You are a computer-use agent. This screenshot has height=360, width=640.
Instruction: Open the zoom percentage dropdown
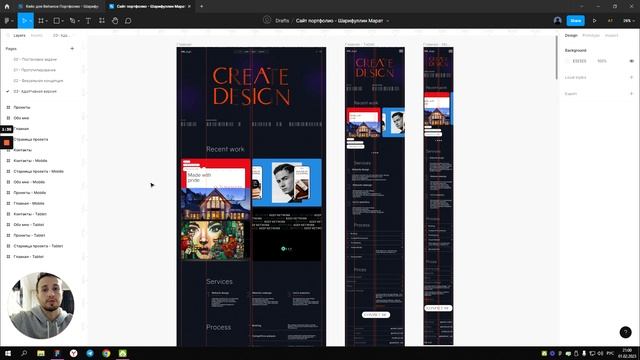(x=629, y=20)
